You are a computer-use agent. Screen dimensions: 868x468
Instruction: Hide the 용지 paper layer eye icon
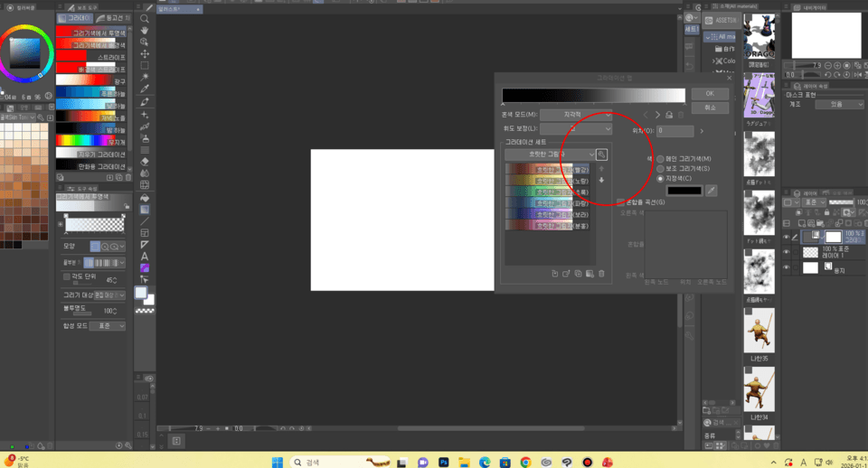tap(786, 267)
